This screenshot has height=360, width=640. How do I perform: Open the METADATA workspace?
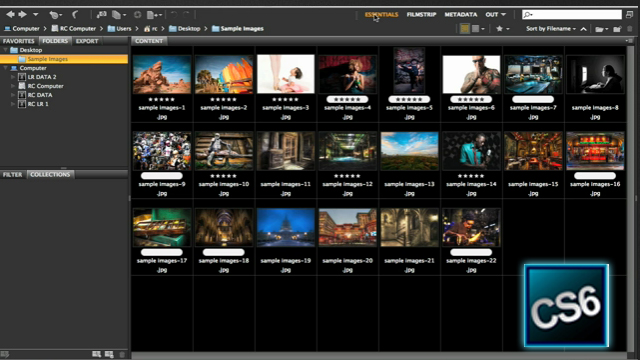(x=460, y=14)
